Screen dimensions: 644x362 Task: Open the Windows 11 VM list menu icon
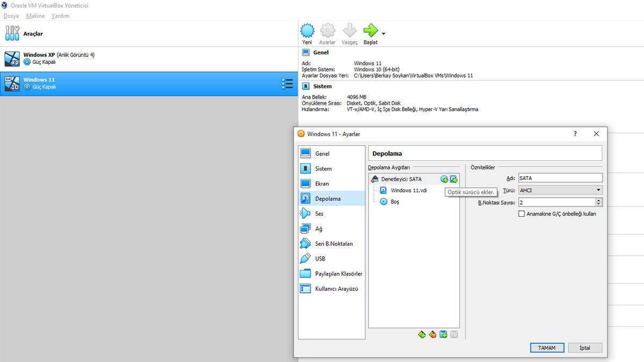coord(287,84)
